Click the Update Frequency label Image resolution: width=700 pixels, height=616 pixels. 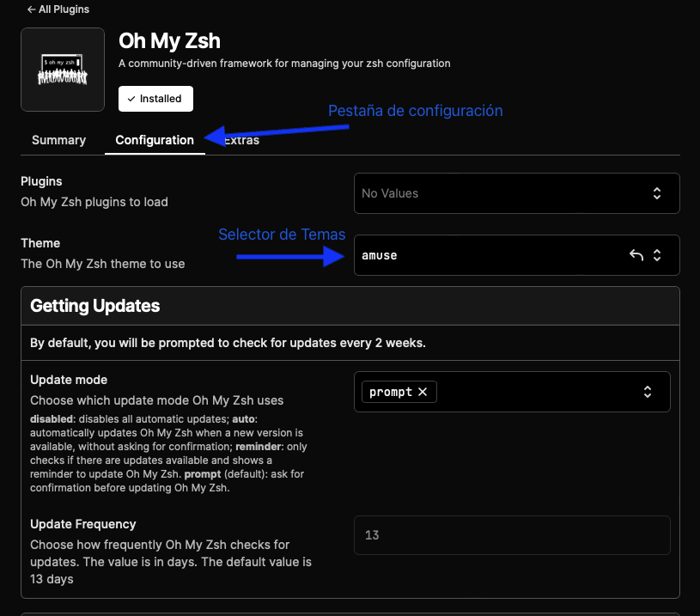[x=83, y=524]
